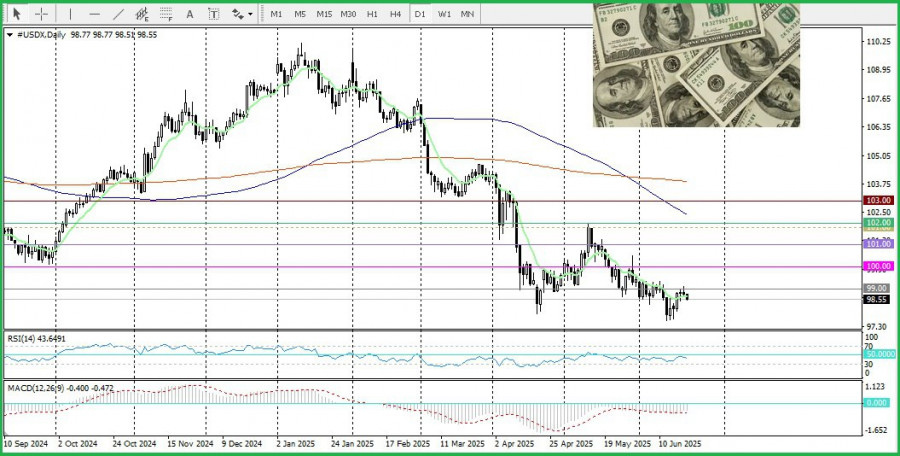Click the 108.95 price scale value
Image resolution: width=900 pixels, height=456 pixels.
pyautogui.click(x=878, y=70)
